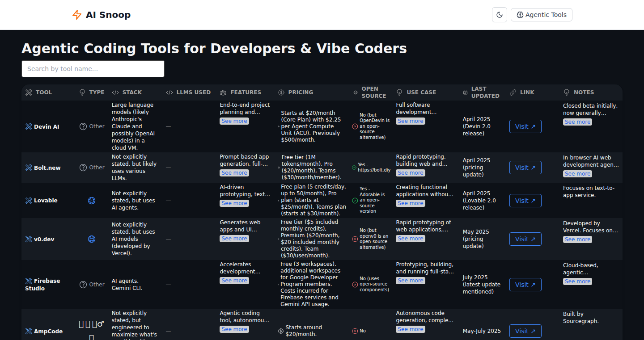Screen dimensions: 644x340
Task: Click the question mark type icon for Firebase Studio
Action: pyautogui.click(x=83, y=285)
